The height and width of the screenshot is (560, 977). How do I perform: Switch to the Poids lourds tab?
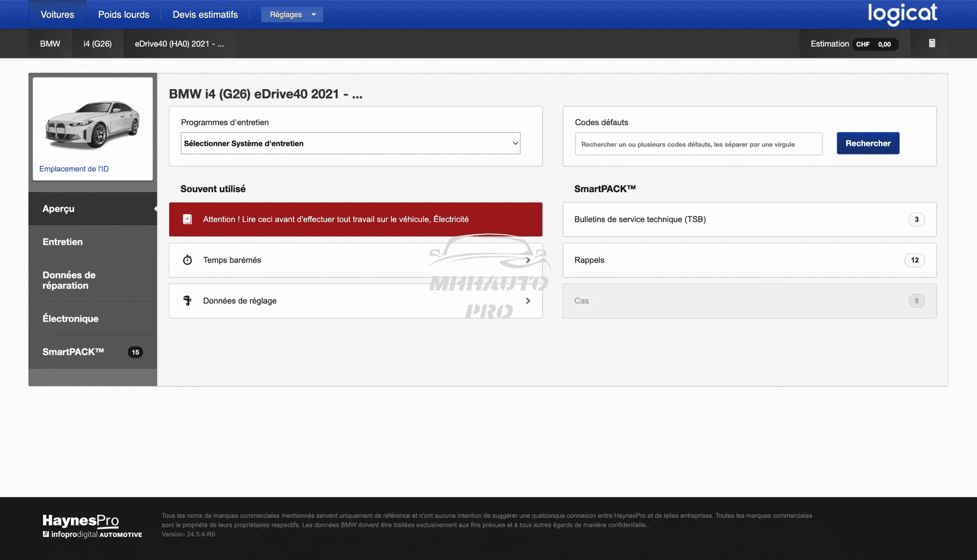pyautogui.click(x=123, y=15)
